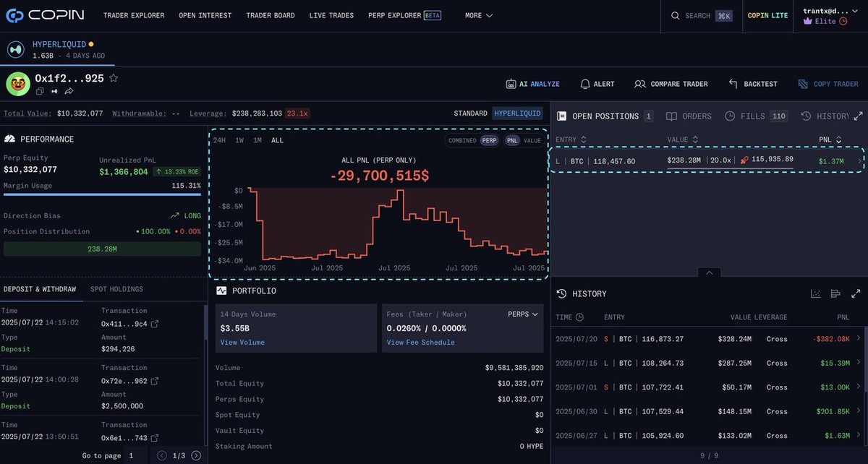This screenshot has height=464, width=868.
Task: Select the 24H chart range
Action: pyautogui.click(x=219, y=140)
